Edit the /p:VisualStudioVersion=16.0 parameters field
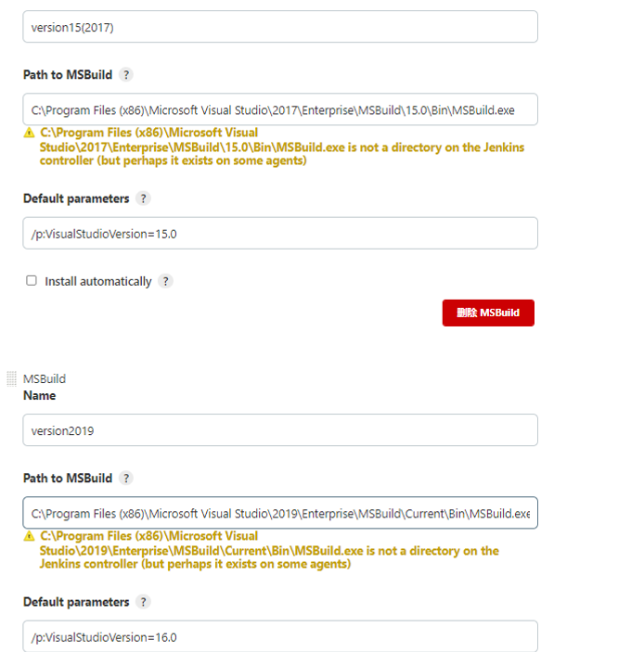This screenshot has width=644, height=652. tap(279, 637)
